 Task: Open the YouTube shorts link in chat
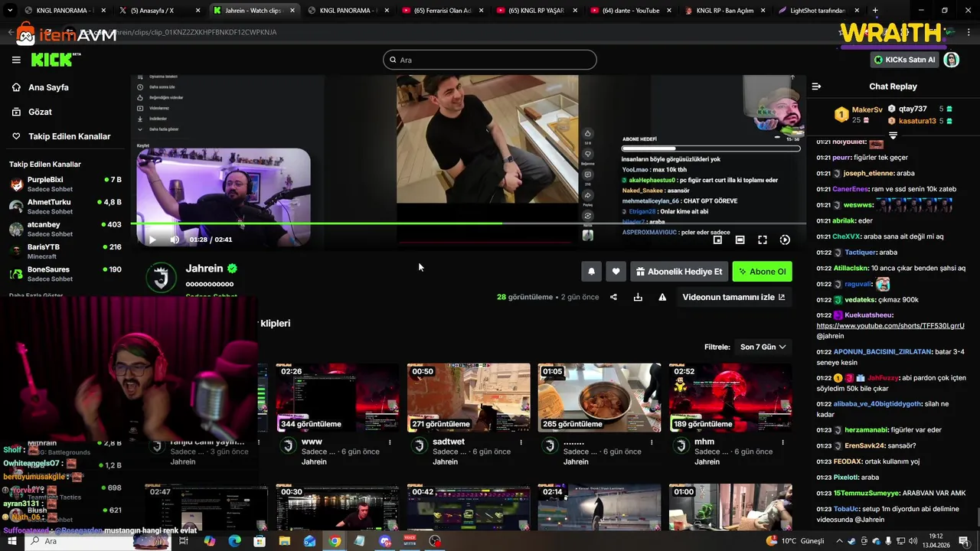tap(890, 326)
